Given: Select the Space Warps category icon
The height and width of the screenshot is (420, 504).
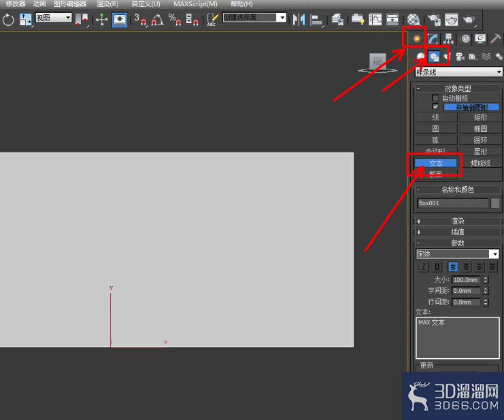Looking at the screenshot, I should click(x=486, y=57).
